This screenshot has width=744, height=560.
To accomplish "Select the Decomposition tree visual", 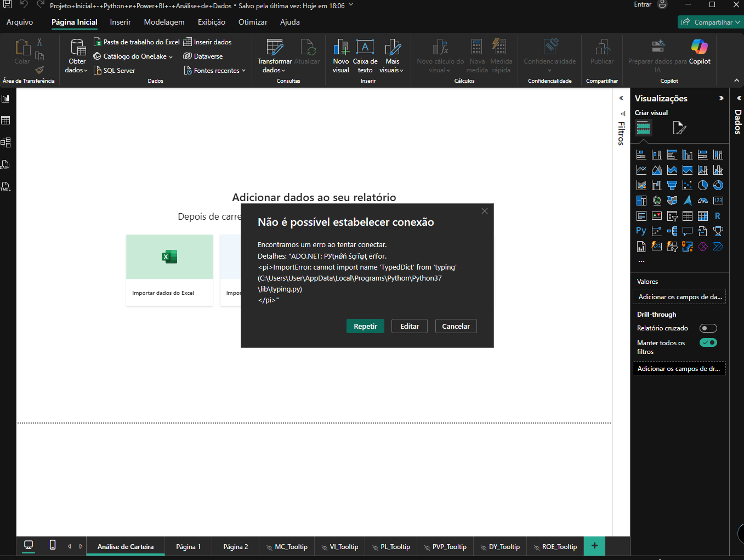I will tap(672, 231).
